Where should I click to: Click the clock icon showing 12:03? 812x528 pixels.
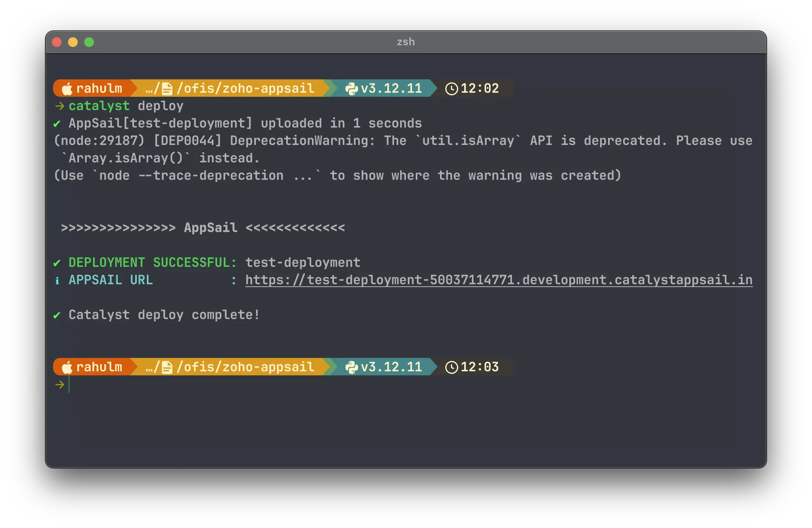[x=451, y=367]
